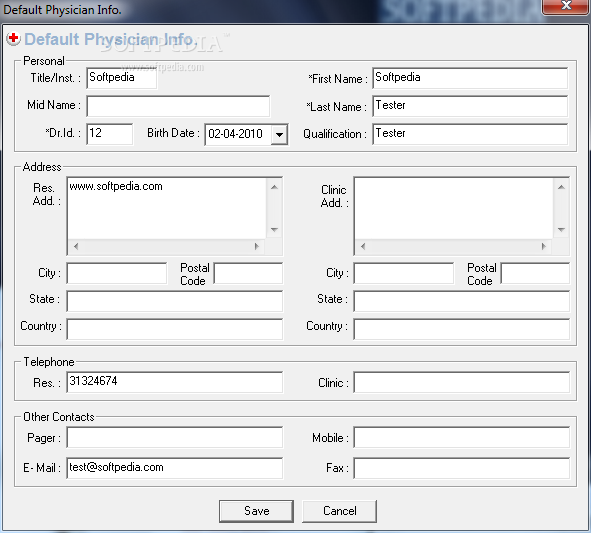Click the E-Mail field
Screen dimensions: 591x533
pos(175,468)
